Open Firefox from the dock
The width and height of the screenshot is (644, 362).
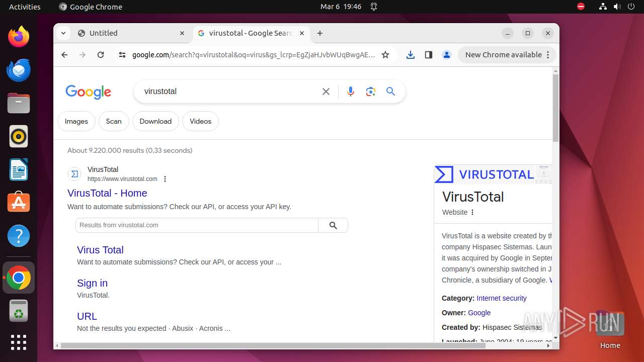[x=19, y=37]
